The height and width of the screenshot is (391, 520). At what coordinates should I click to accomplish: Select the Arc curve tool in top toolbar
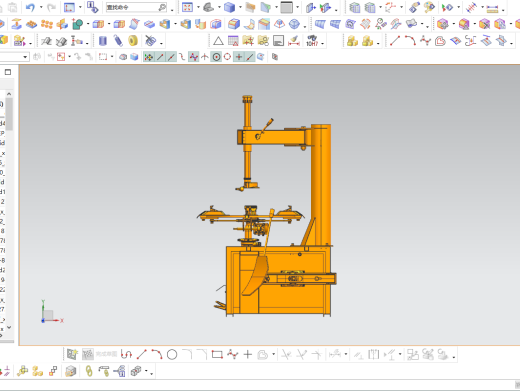410,41
